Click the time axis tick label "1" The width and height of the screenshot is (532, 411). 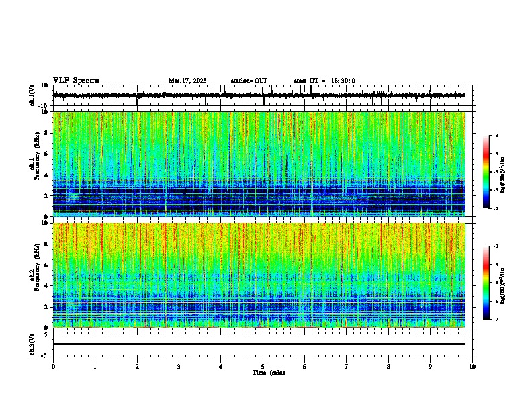point(95,367)
